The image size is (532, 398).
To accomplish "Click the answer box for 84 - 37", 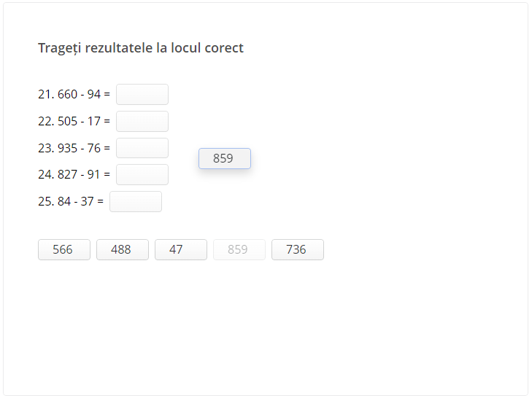I will [136, 202].
